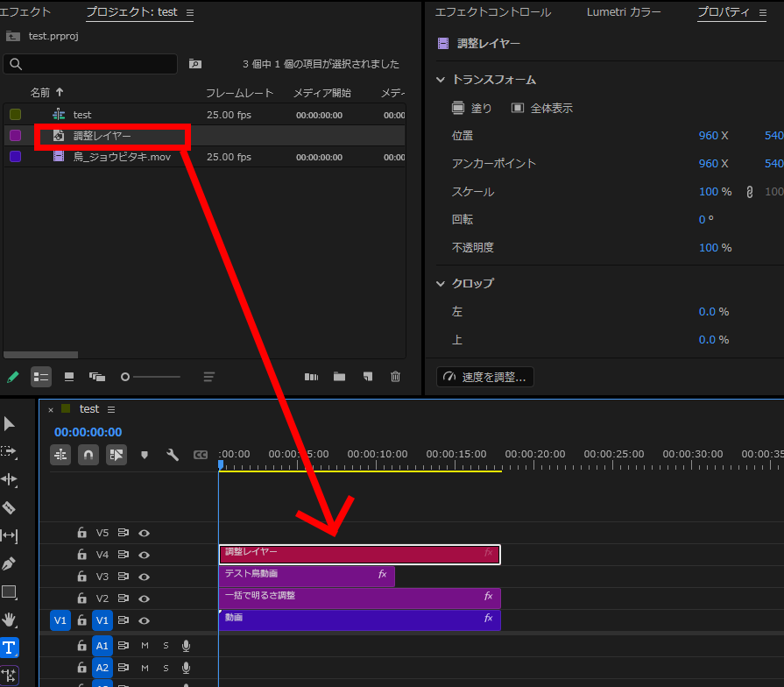Click the find-in-bin folder search icon
This screenshot has height=687, width=784.
[x=195, y=63]
